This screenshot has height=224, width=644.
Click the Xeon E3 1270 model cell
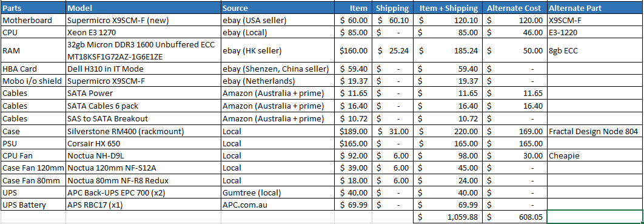coord(143,32)
